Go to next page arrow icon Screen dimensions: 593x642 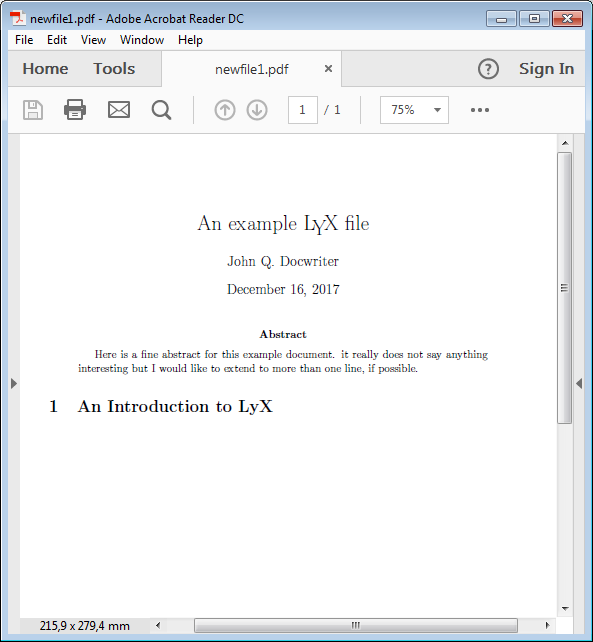[257, 110]
